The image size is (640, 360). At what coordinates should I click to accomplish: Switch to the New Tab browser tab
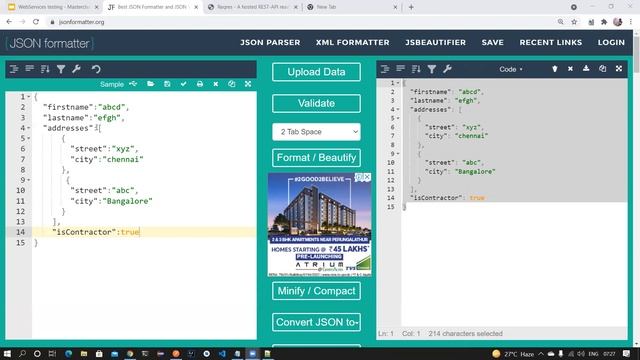352,7
